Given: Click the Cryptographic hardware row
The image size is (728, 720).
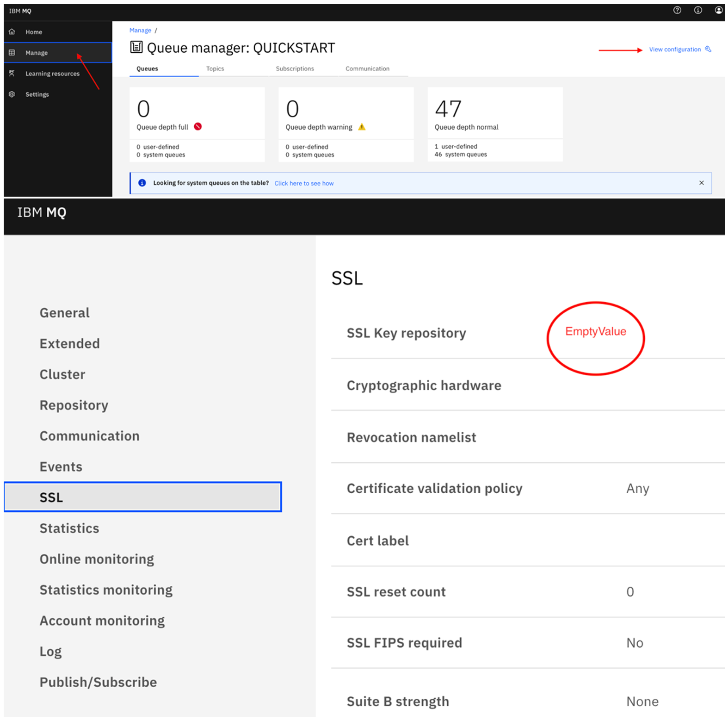Looking at the screenshot, I should (x=528, y=385).
